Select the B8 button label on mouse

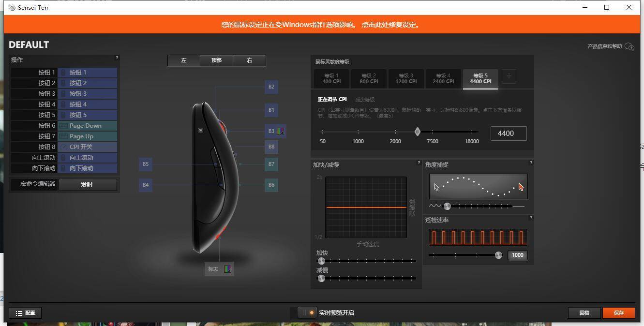pos(271,147)
